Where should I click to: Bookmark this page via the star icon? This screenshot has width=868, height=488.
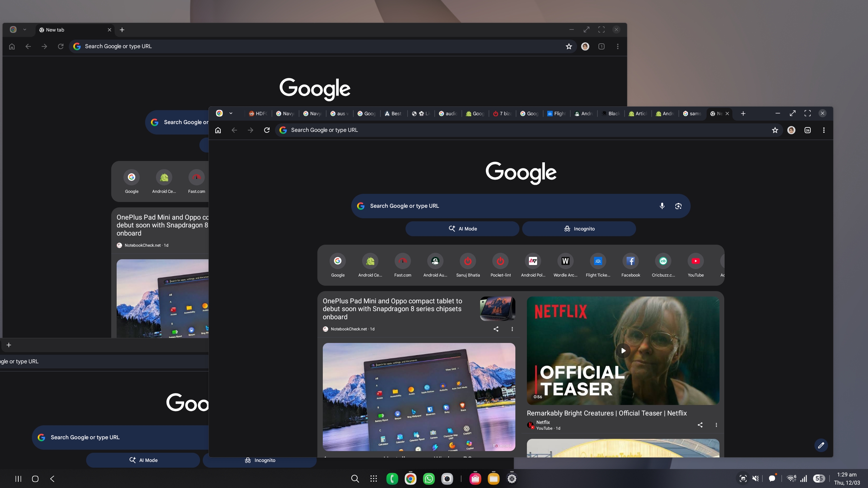click(x=775, y=130)
